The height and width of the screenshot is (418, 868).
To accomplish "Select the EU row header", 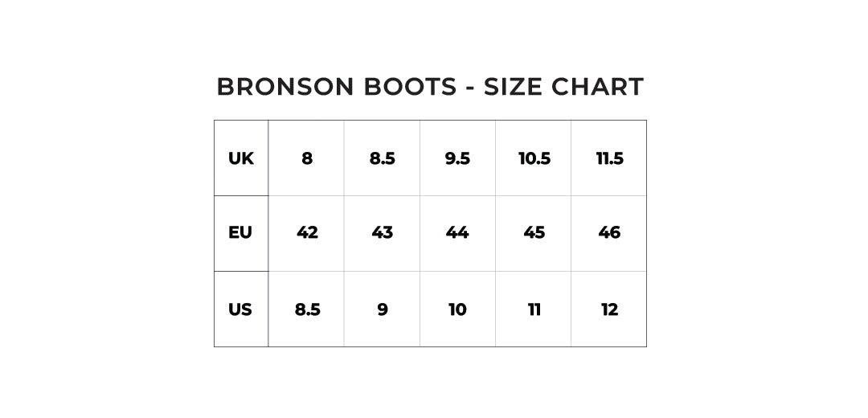I will tap(240, 233).
